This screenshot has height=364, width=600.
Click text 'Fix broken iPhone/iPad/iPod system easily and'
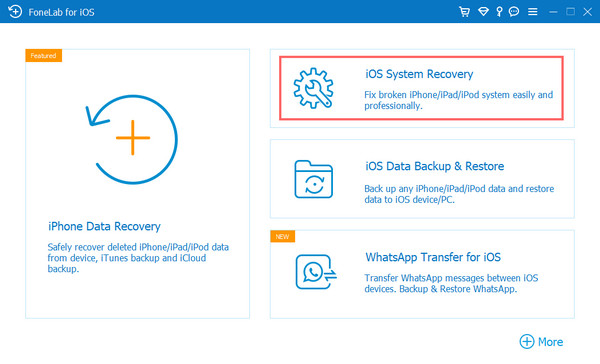click(x=458, y=95)
